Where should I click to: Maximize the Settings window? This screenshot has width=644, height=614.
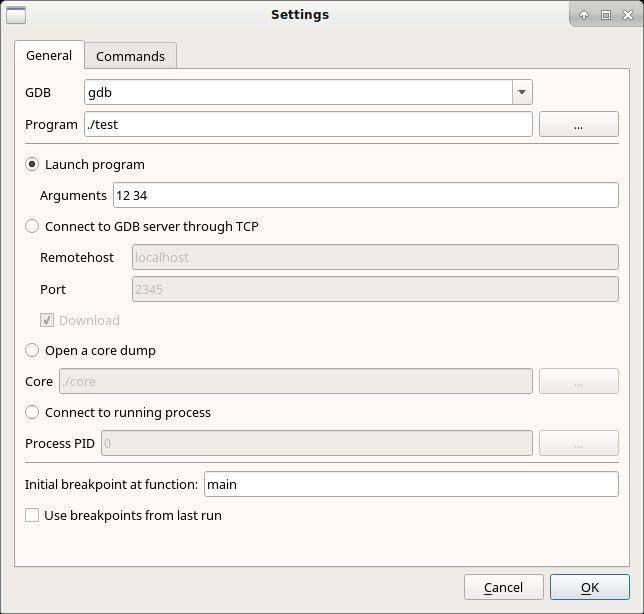pos(606,15)
